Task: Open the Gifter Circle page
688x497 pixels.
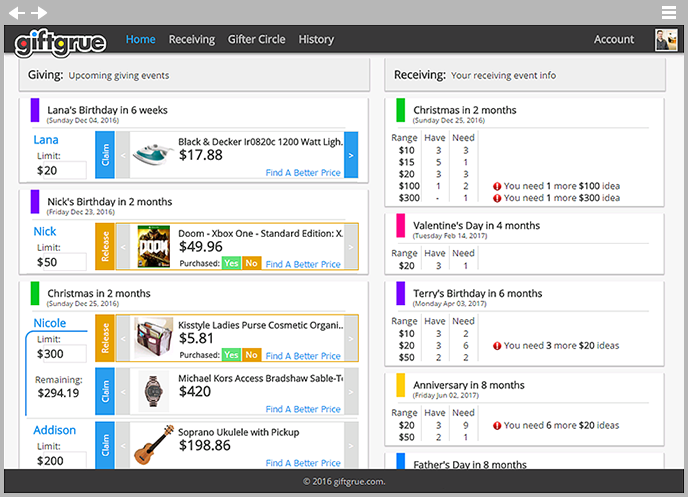Action: tap(256, 39)
